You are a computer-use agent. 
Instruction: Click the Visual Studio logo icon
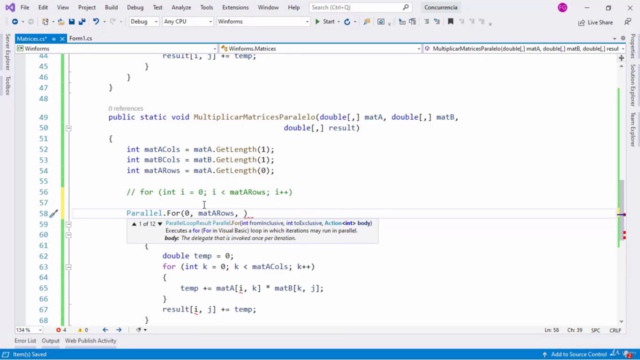10,7
